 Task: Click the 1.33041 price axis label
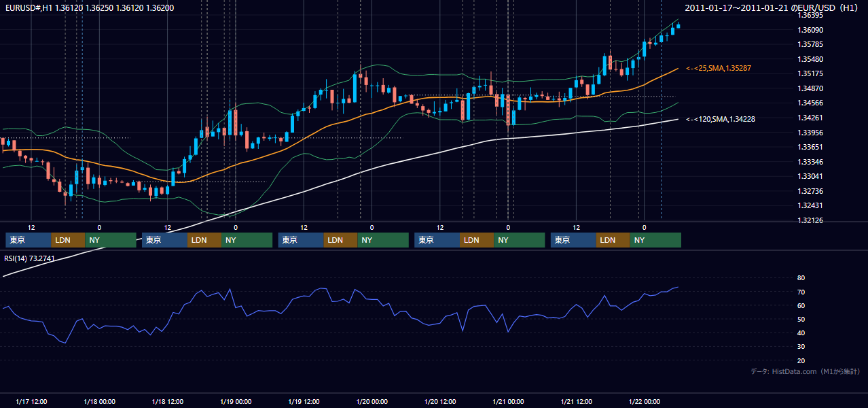pyautogui.click(x=810, y=176)
